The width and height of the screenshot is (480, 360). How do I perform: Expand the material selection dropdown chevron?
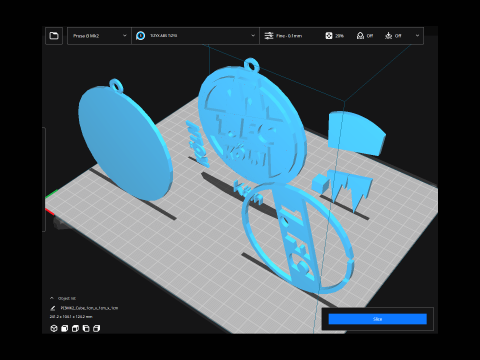[253, 36]
